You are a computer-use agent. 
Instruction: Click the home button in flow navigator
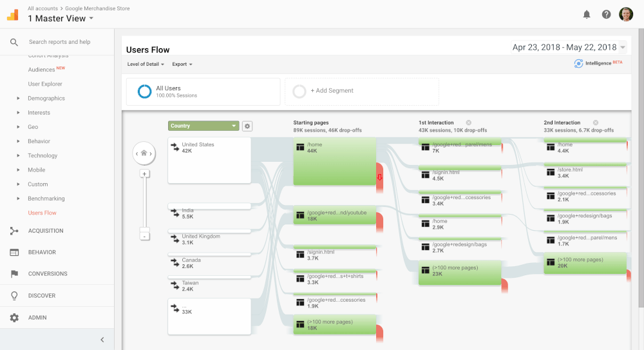click(144, 153)
